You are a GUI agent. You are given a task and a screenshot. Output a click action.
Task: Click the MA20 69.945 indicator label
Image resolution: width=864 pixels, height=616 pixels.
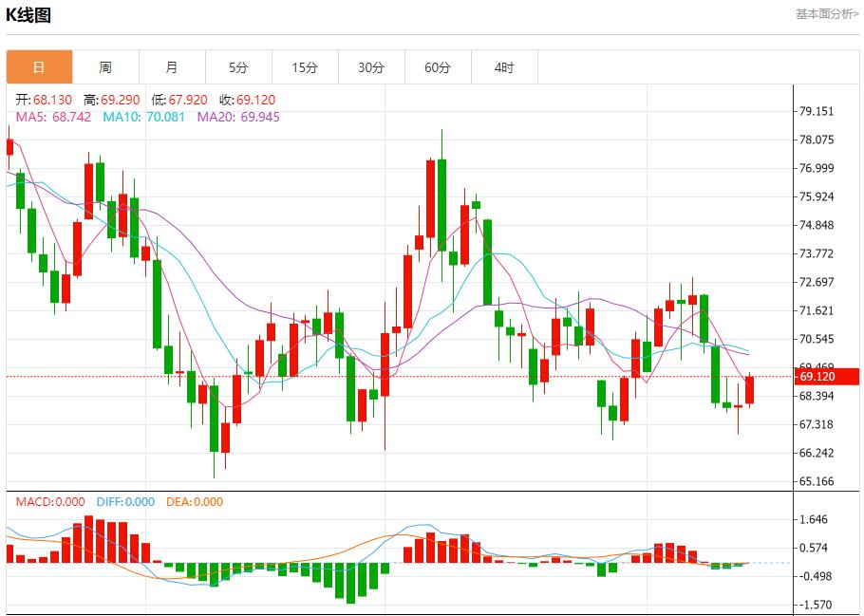(238, 117)
